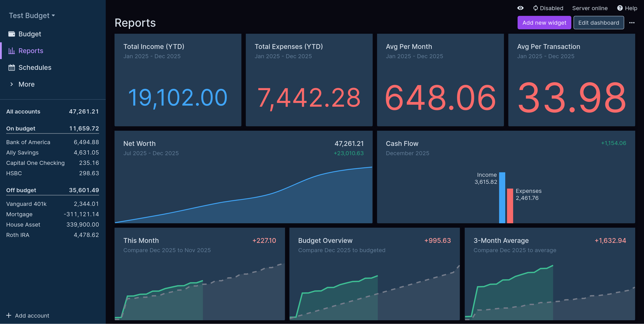Click the Budget wallet icon in sidebar
The height and width of the screenshot is (324, 644).
point(11,34)
